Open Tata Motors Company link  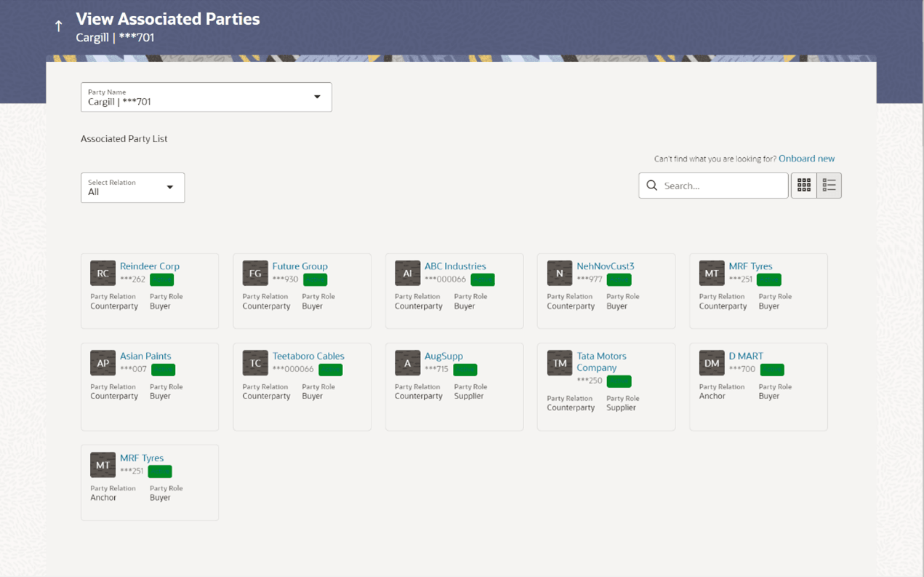[601, 362]
